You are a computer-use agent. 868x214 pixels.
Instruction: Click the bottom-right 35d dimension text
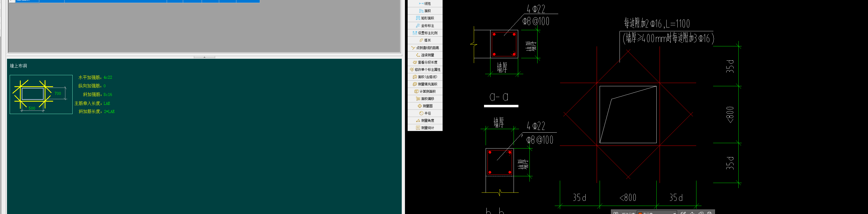pyautogui.click(x=676, y=198)
